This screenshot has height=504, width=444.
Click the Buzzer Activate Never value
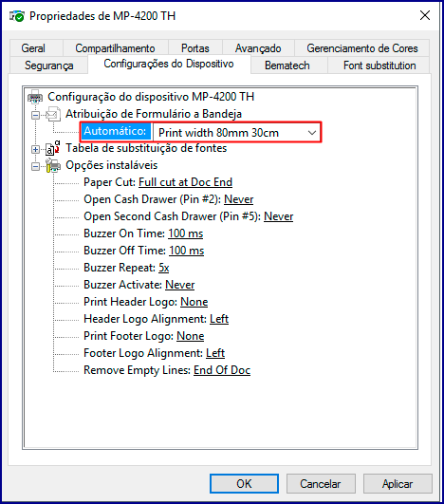(x=180, y=285)
